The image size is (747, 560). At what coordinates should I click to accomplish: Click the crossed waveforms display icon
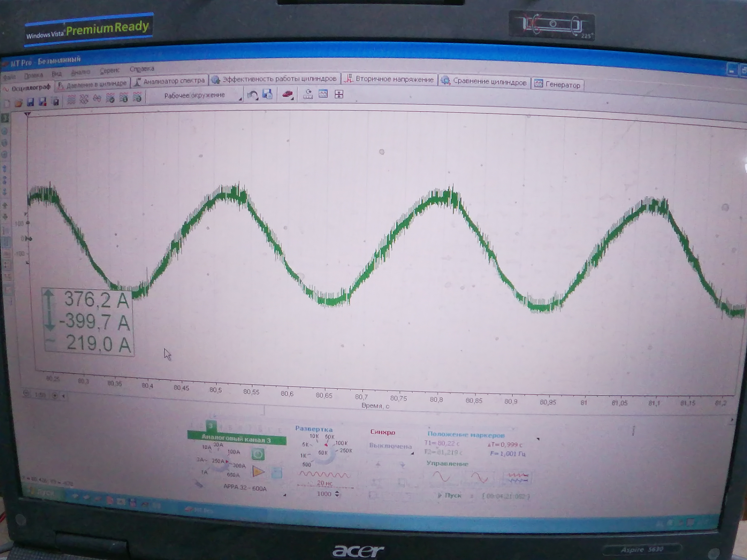[x=84, y=99]
